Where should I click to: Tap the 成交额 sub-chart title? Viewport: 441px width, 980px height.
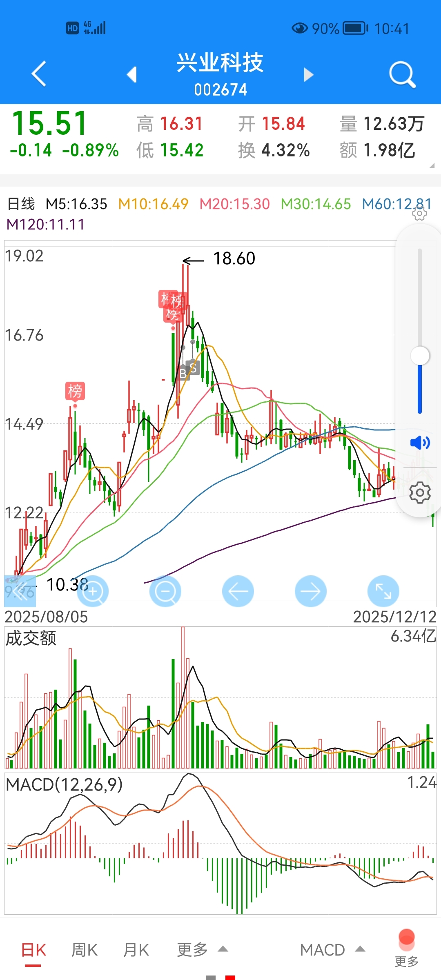[31, 638]
